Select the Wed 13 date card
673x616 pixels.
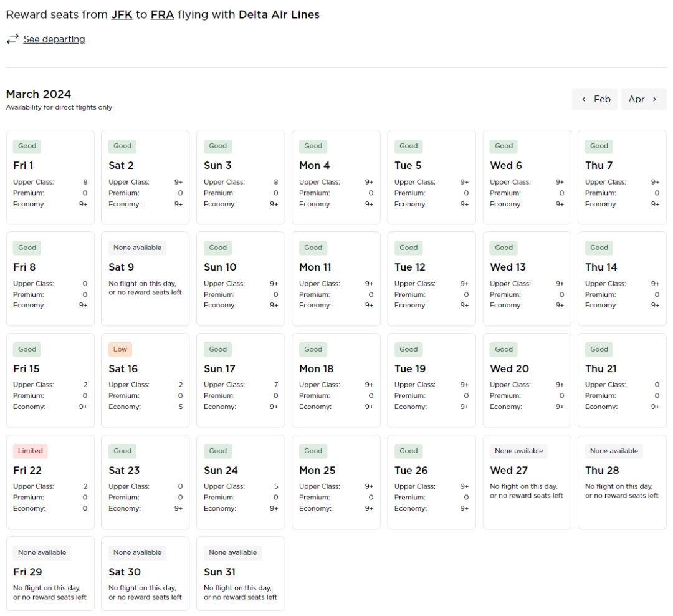pos(527,279)
